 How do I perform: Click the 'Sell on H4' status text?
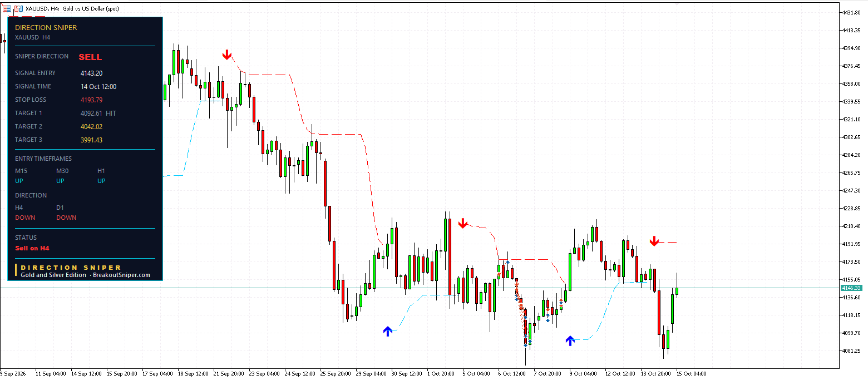(x=32, y=248)
